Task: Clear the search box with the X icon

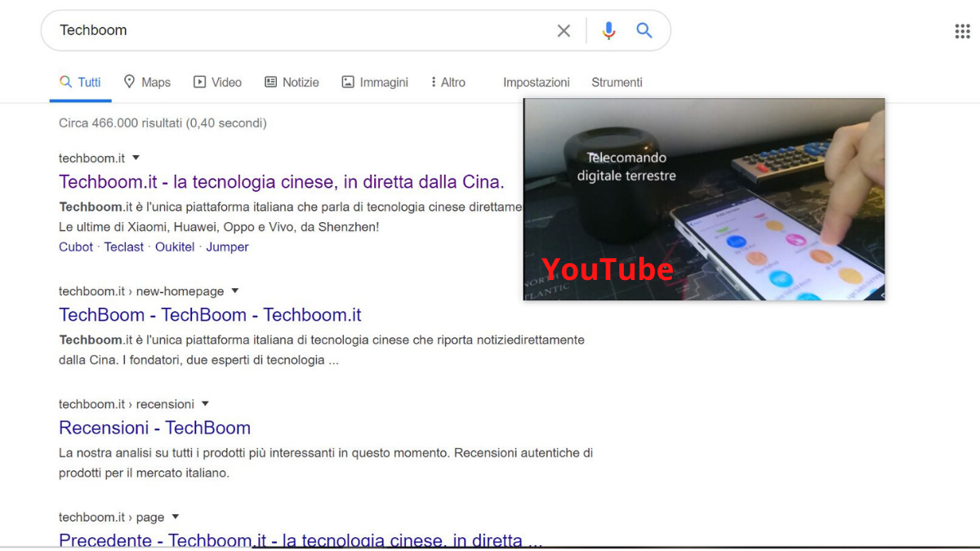Action: [x=563, y=31]
